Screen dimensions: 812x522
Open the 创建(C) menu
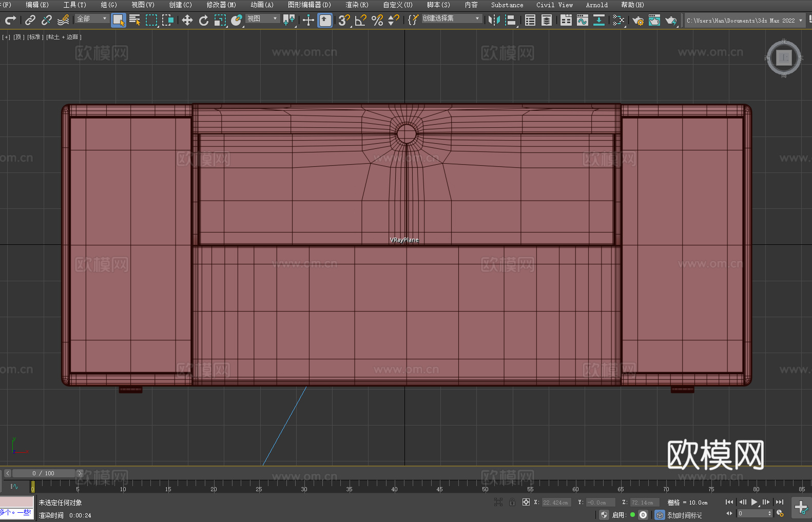point(181,5)
